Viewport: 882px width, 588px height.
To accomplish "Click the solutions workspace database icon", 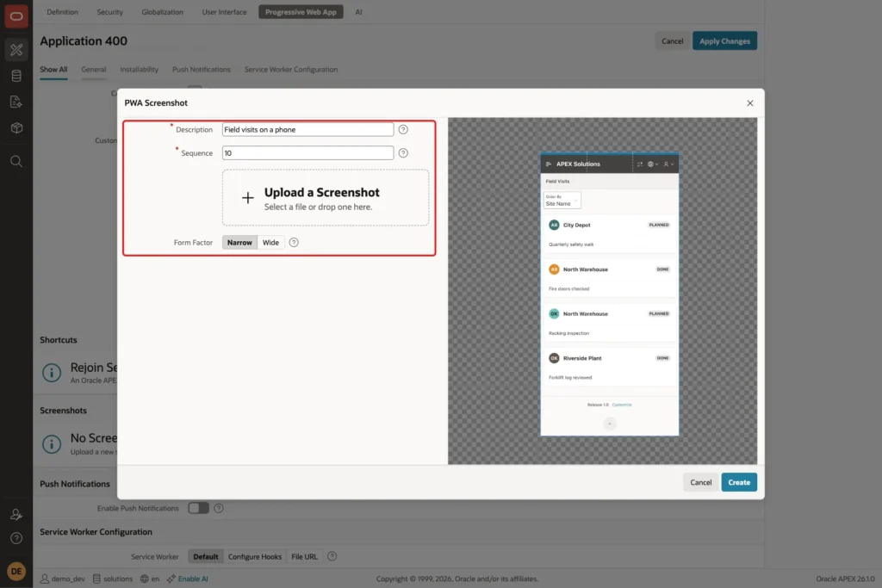I will pyautogui.click(x=96, y=579).
